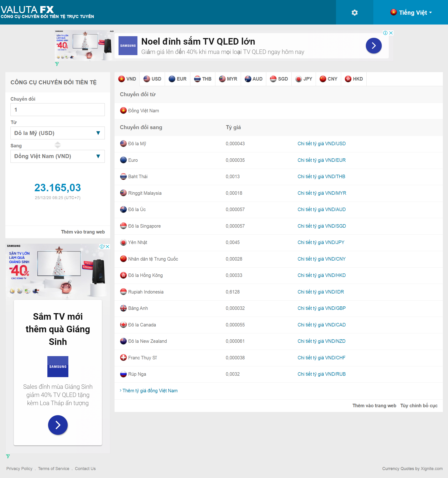The height and width of the screenshot is (478, 448).
Task: Open settings via the gear icon
Action: pos(355,12)
